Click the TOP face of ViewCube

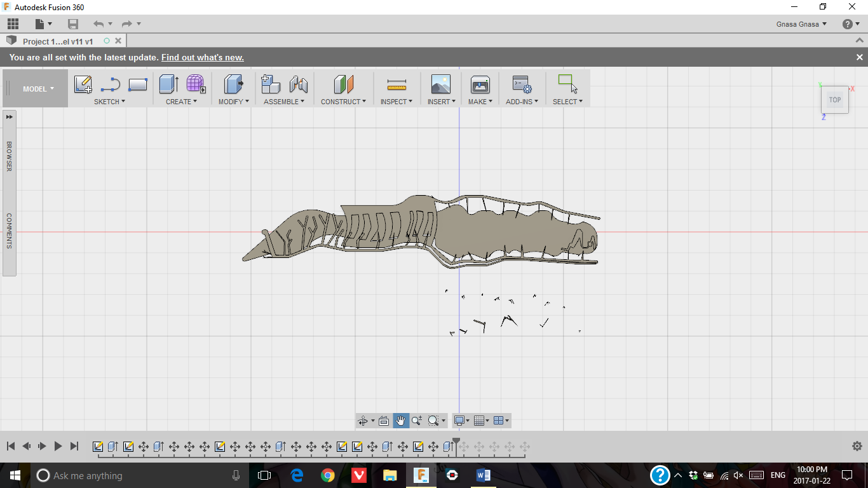click(835, 100)
